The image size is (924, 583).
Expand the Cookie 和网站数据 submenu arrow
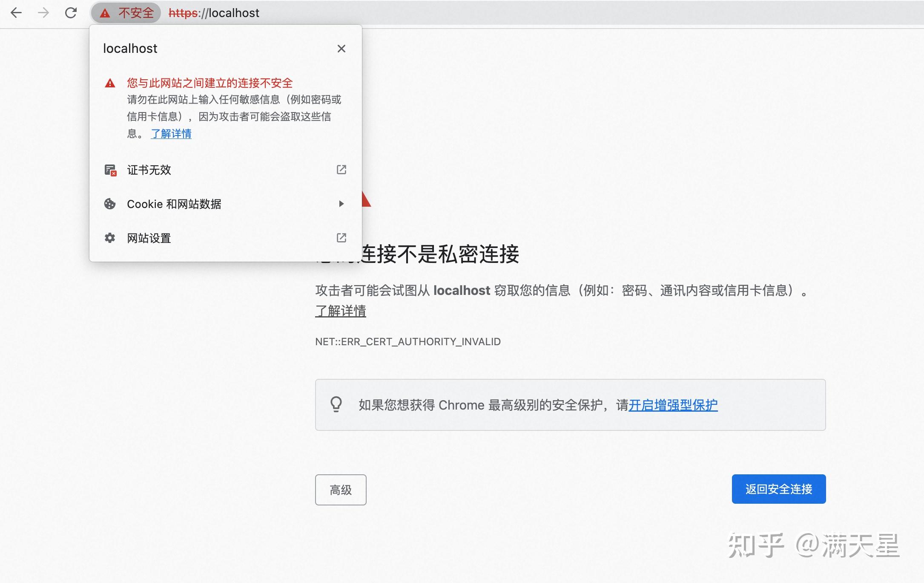(341, 204)
